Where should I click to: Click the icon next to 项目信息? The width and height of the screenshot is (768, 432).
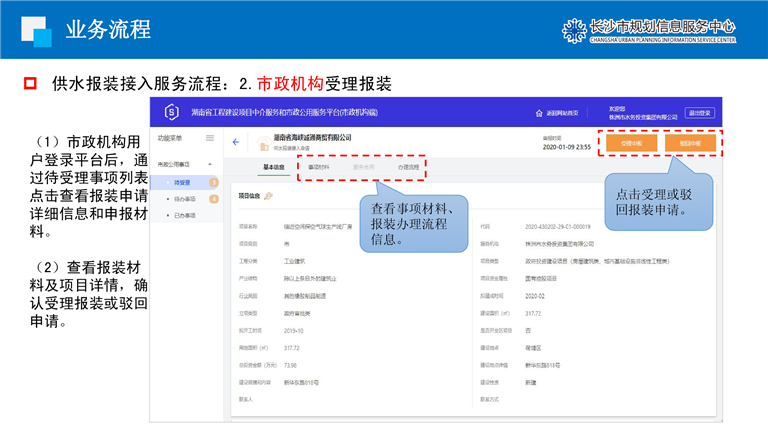(268, 197)
